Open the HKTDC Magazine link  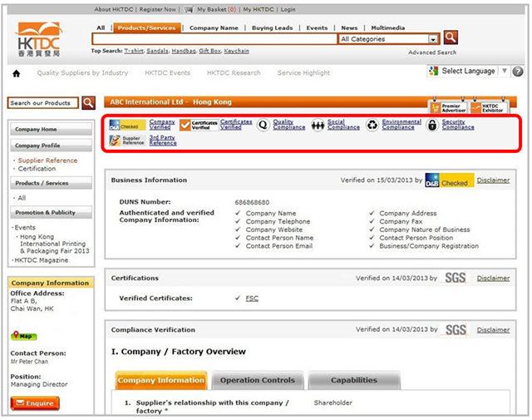point(41,260)
